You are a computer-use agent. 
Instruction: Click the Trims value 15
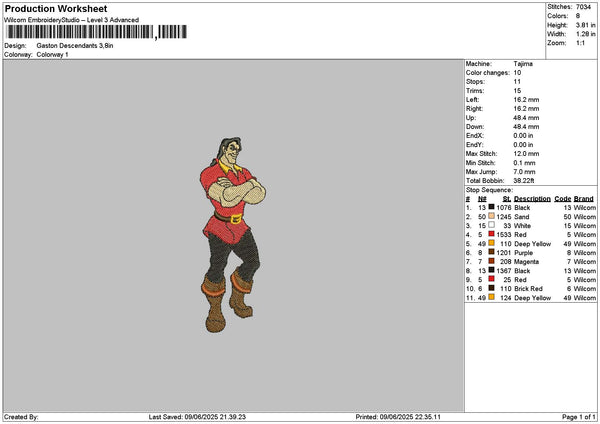[517, 91]
